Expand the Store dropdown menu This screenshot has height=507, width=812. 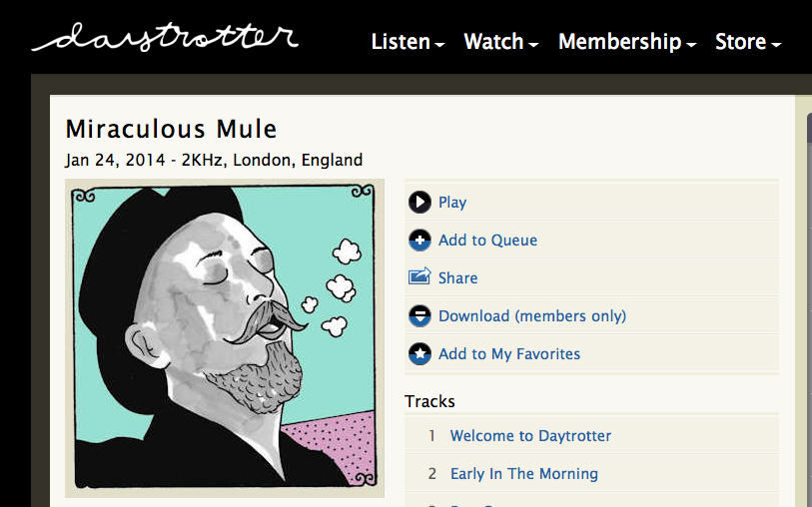click(748, 42)
